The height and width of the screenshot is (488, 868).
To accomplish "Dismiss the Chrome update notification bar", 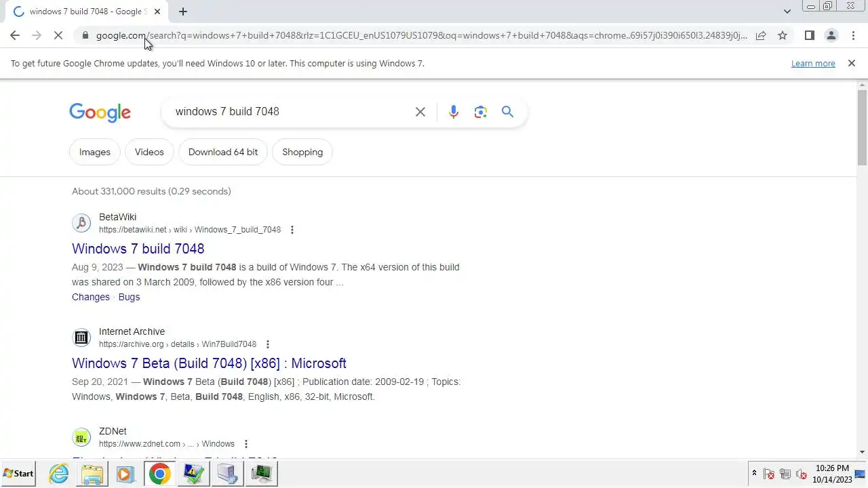I will [x=851, y=63].
